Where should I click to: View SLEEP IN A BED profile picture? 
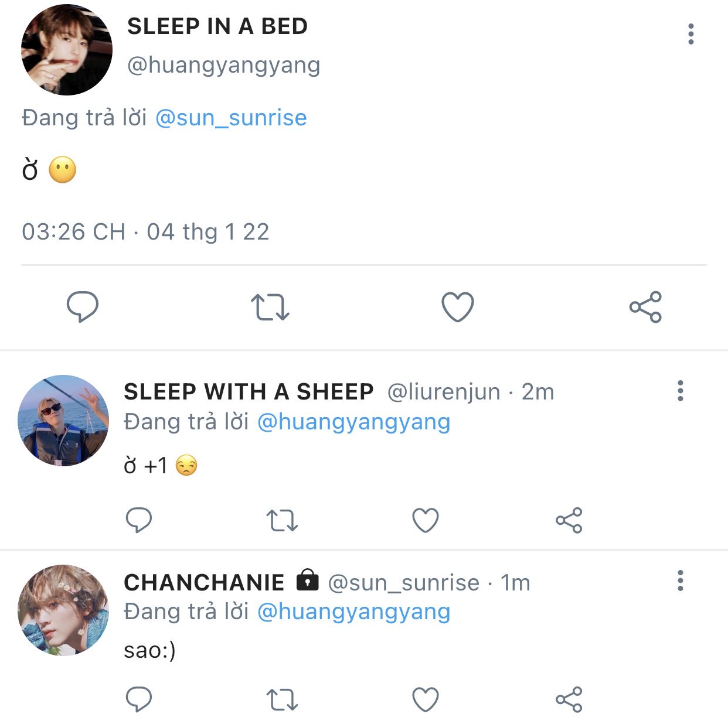(x=66, y=49)
